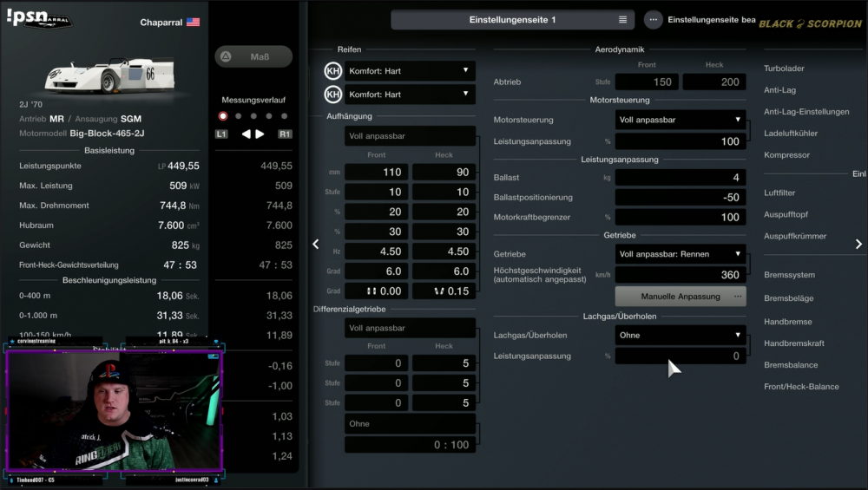
Task: Click the R1 next measurement icon
Action: click(285, 134)
